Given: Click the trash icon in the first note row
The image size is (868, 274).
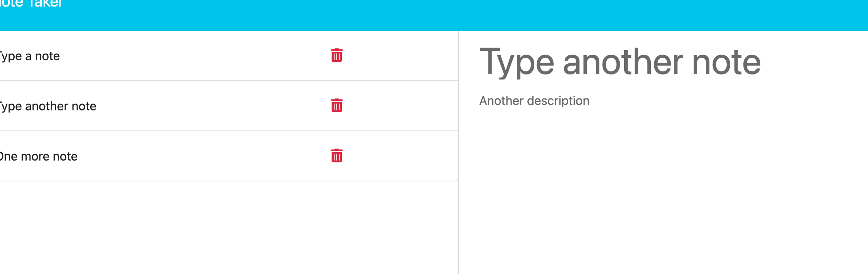Looking at the screenshot, I should click(x=336, y=56).
